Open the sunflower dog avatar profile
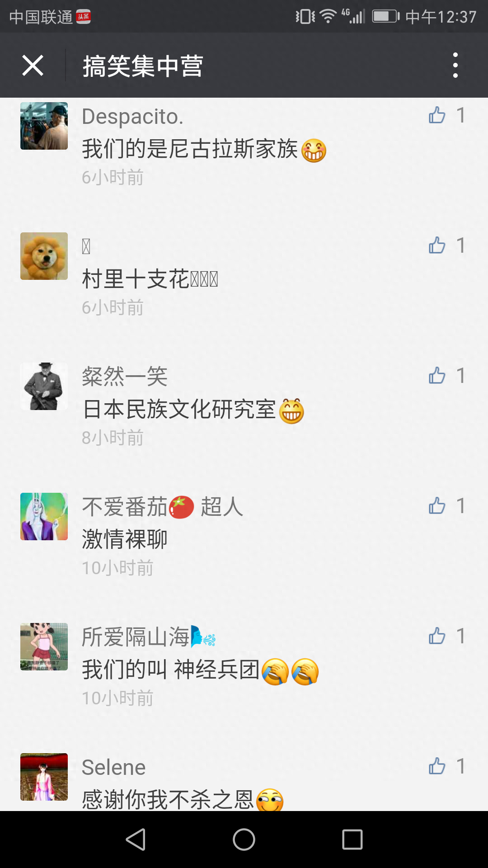The image size is (488, 868). click(44, 256)
